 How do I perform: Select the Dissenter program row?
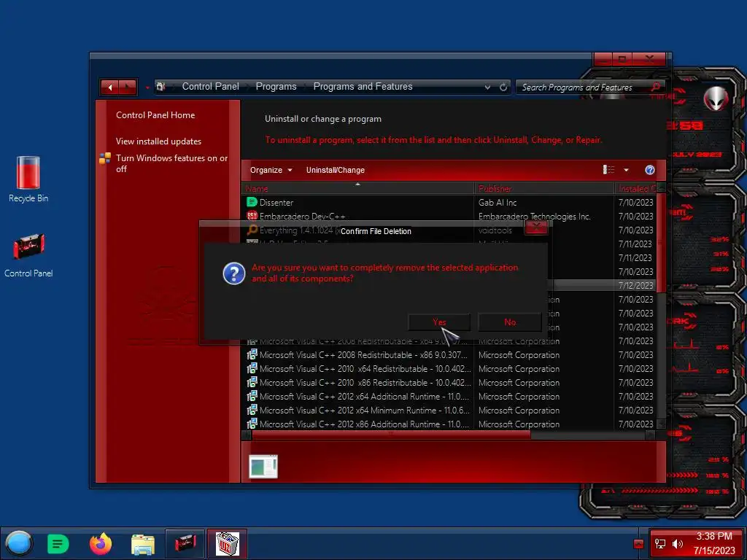pyautogui.click(x=449, y=203)
